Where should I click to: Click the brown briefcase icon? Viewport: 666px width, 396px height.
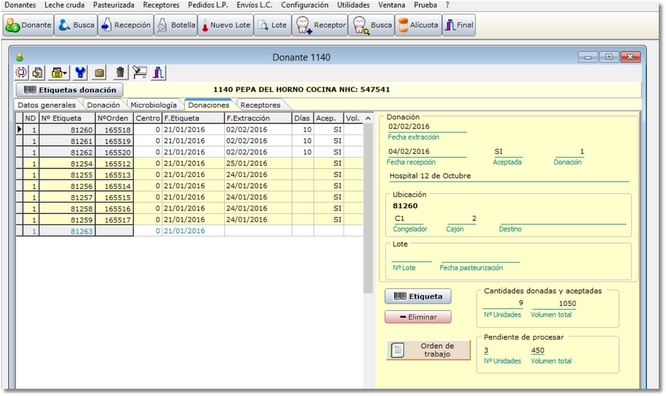(99, 73)
